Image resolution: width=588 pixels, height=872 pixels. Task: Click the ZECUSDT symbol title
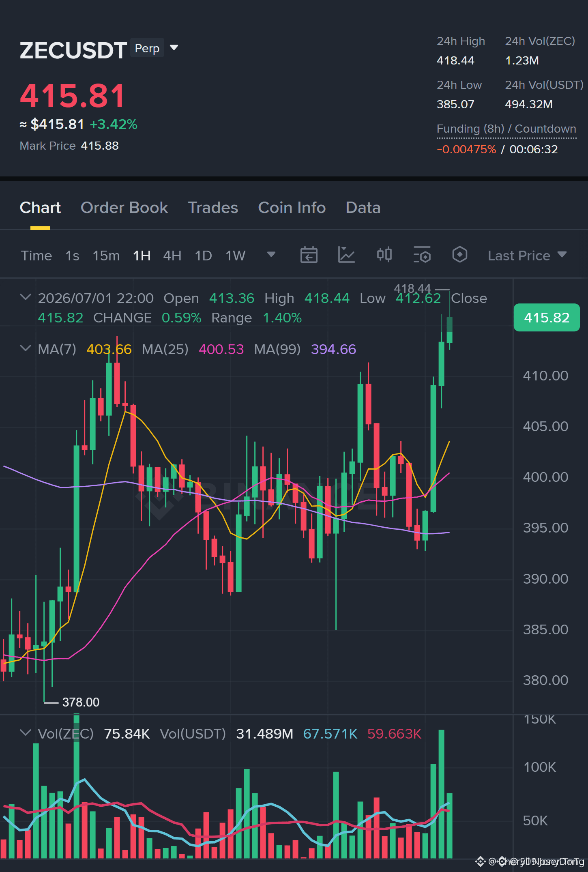click(73, 50)
